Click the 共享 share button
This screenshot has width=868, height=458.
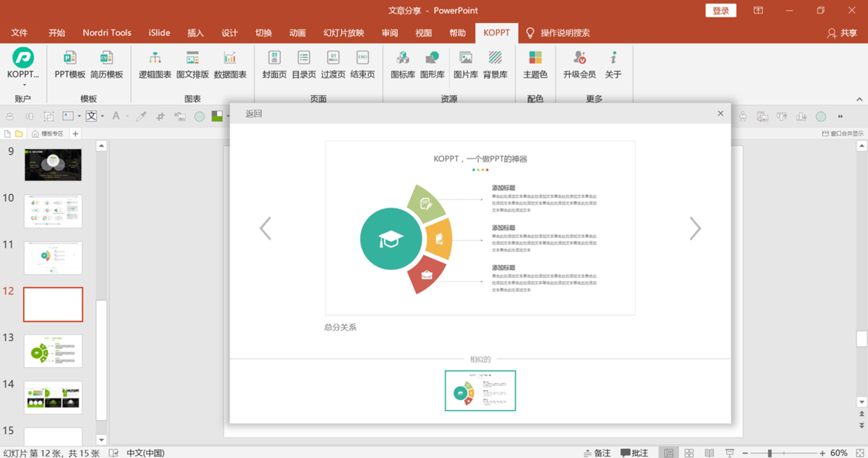click(842, 33)
